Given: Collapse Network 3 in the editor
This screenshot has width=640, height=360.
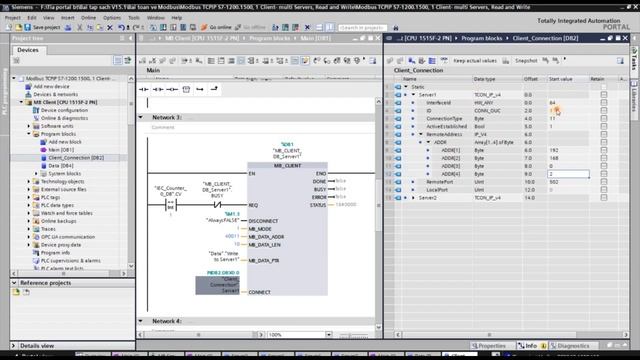Looking at the screenshot, I should point(141,117).
